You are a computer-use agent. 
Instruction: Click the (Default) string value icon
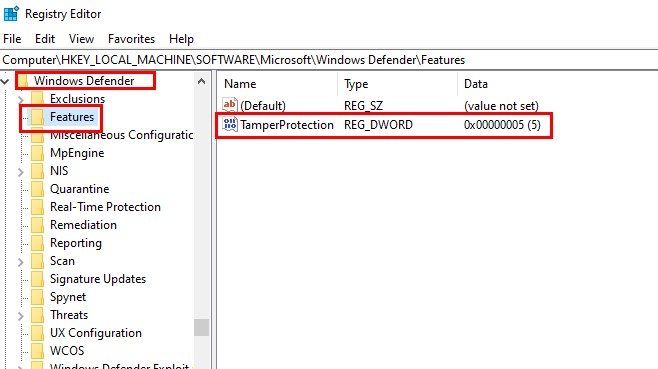coord(230,105)
